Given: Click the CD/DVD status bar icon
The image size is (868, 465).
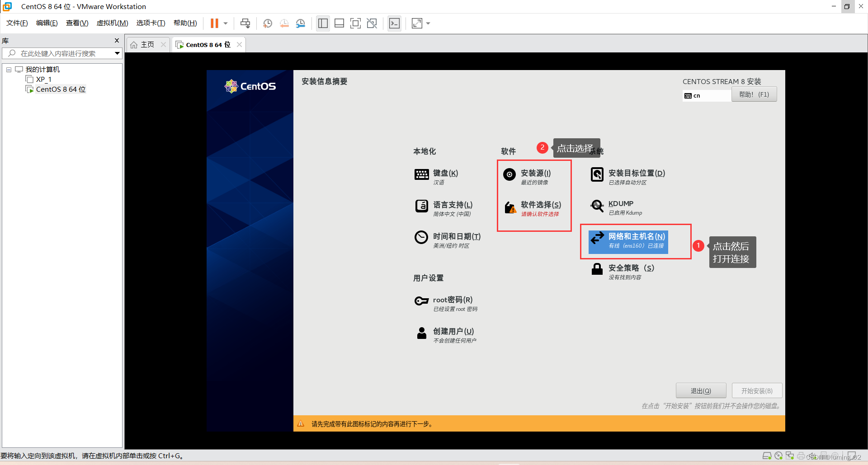Looking at the screenshot, I should pyautogui.click(x=778, y=456).
